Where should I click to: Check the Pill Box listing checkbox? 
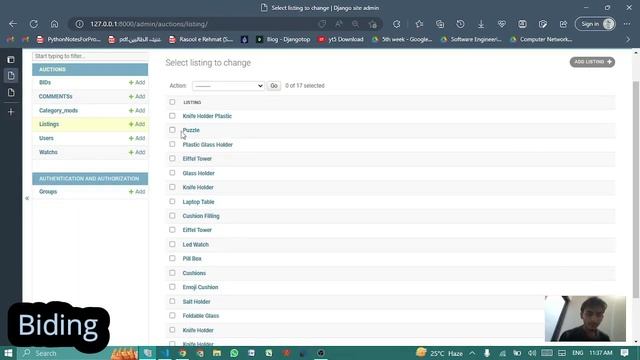(x=172, y=258)
